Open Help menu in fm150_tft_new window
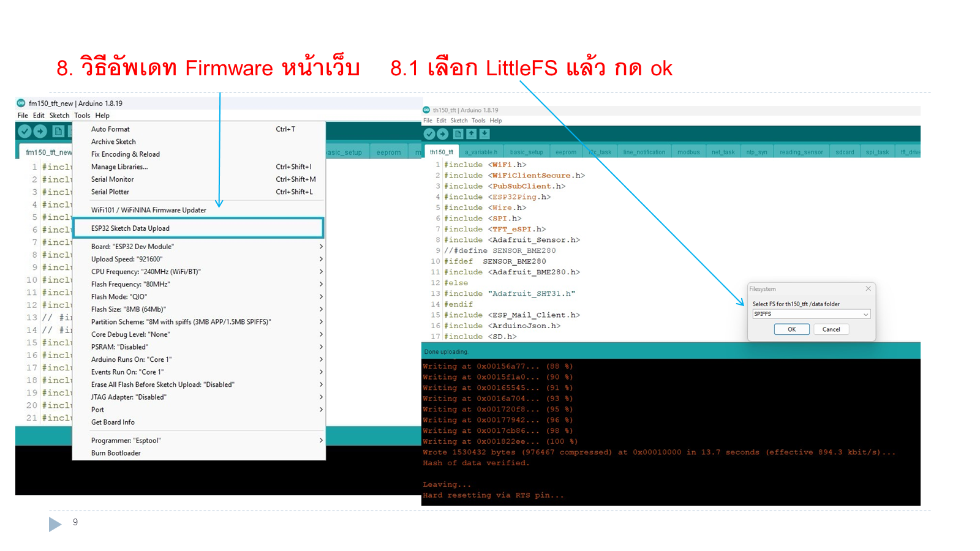 pos(102,116)
